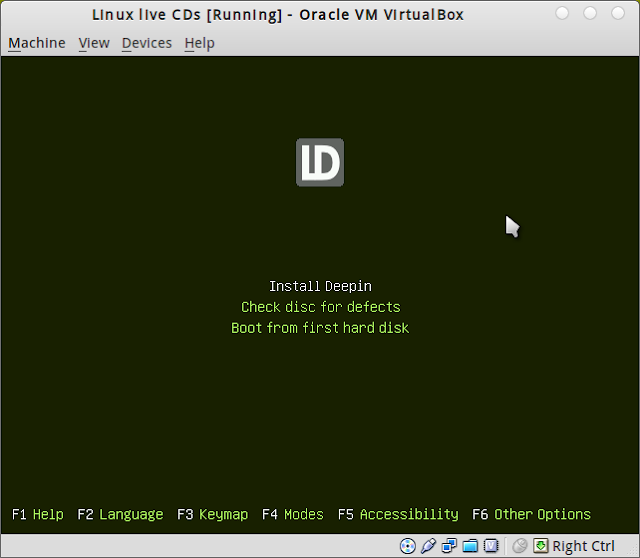Click the virtualization (V chip) status icon

[x=491, y=546]
